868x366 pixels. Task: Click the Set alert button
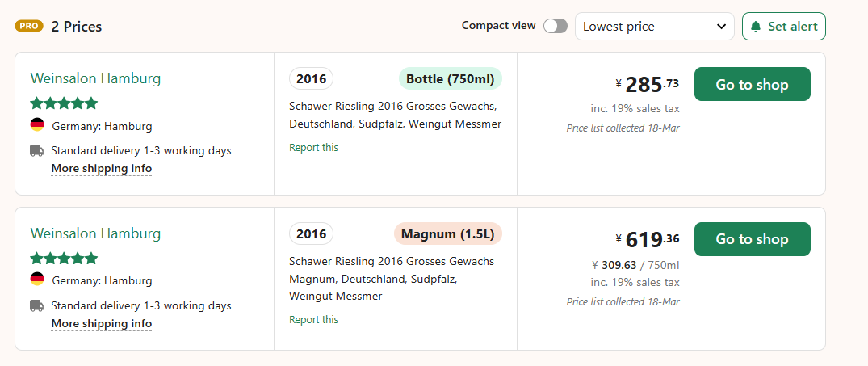[x=784, y=27]
